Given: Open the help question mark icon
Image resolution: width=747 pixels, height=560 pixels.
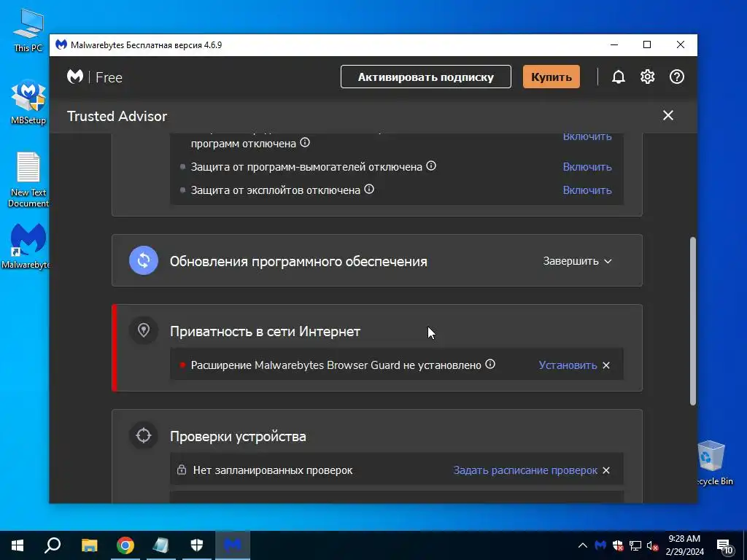Looking at the screenshot, I should coord(676,77).
